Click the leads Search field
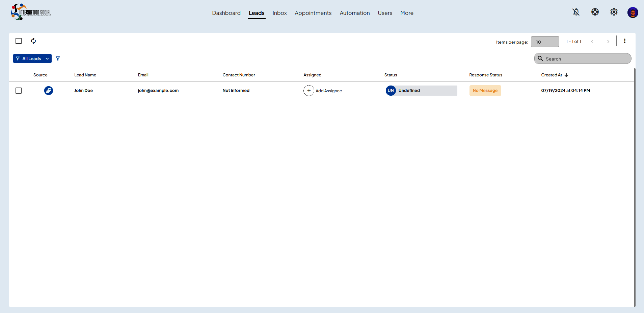The height and width of the screenshot is (313, 644). coord(583,59)
